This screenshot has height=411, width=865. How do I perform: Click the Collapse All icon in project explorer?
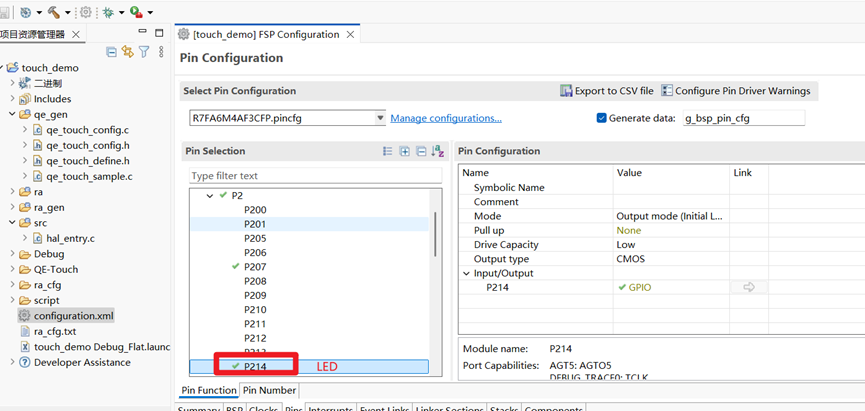coord(111,52)
